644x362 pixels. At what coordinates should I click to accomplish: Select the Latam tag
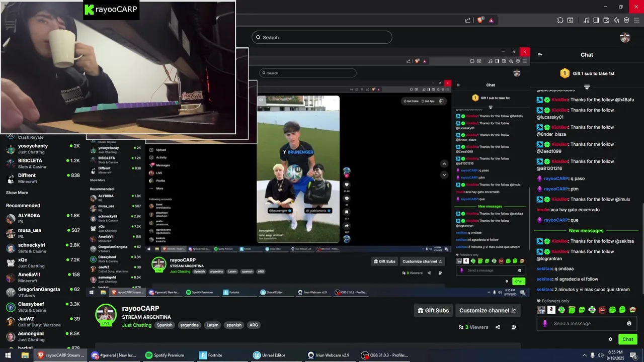(x=213, y=325)
